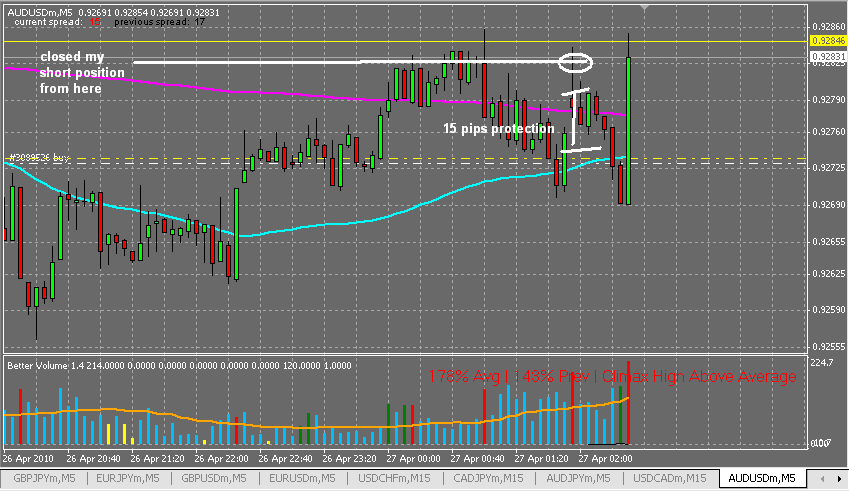The width and height of the screenshot is (849, 491).
Task: Switch to the GBPJPYm,M5 chart tab
Action: pos(44,479)
